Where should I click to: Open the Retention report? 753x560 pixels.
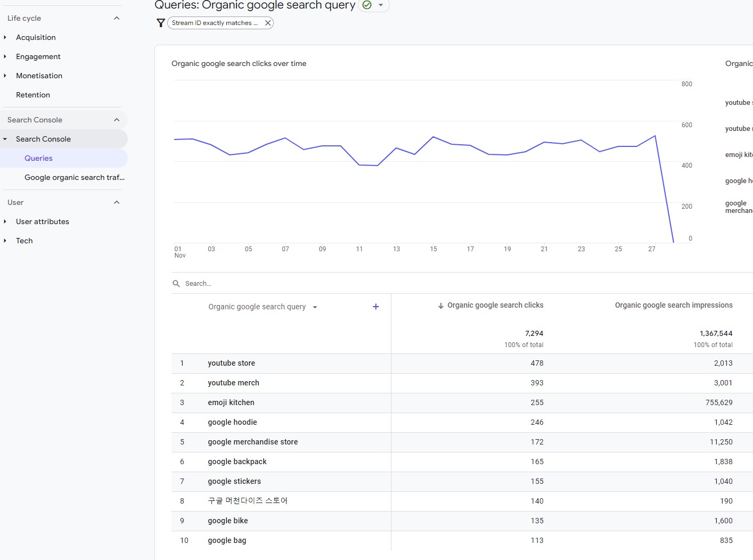[33, 95]
